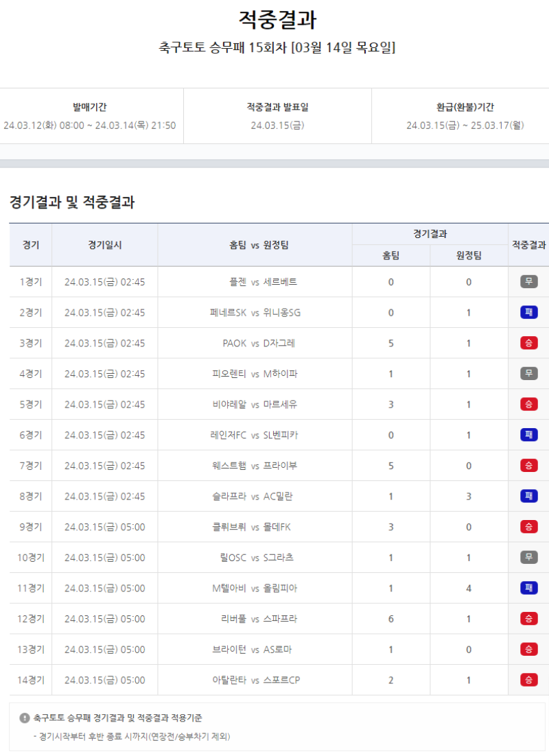Click the 원정팀 score sub-header
This screenshot has height=756, width=549.
pos(469,255)
